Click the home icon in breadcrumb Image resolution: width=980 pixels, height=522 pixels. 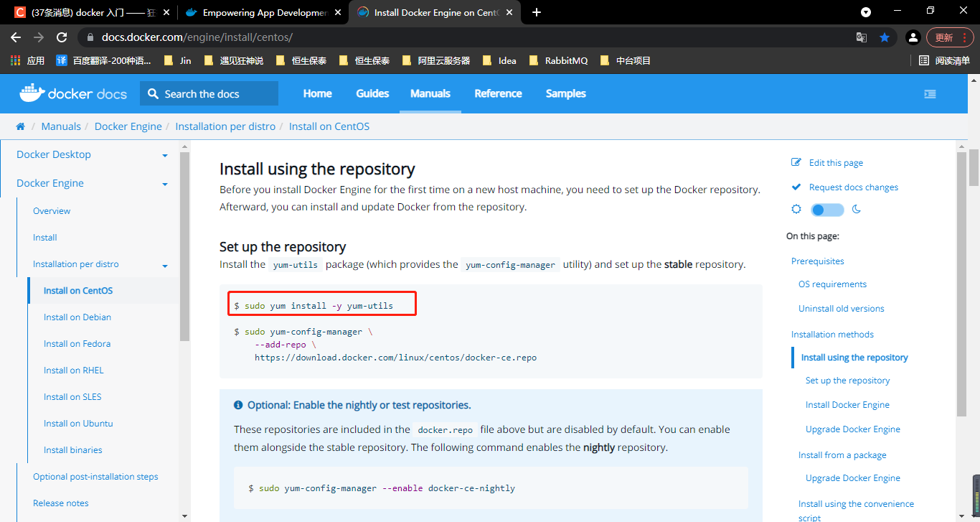pos(20,126)
